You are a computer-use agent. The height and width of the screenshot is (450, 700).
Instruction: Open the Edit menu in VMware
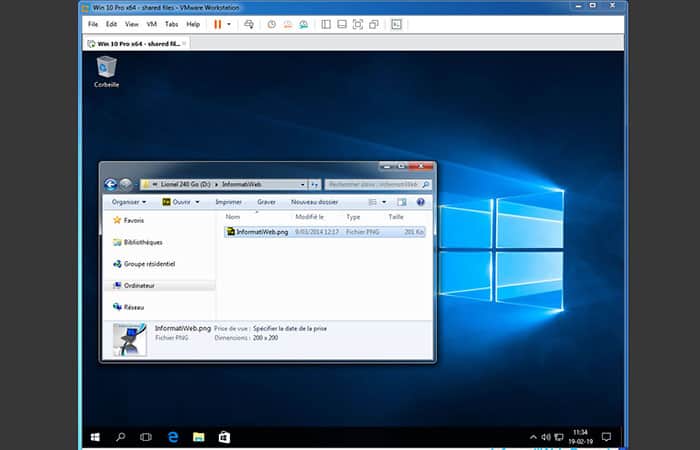pyautogui.click(x=111, y=25)
